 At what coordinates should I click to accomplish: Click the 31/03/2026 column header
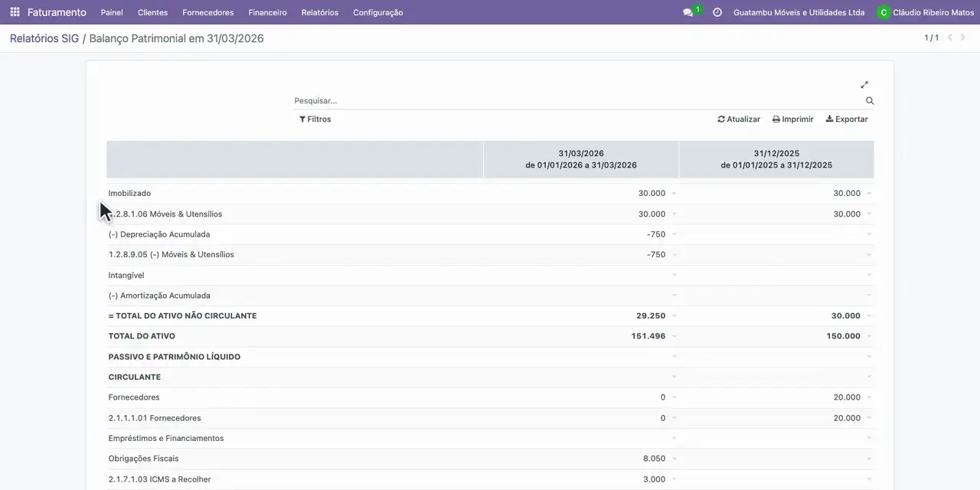[x=581, y=159]
